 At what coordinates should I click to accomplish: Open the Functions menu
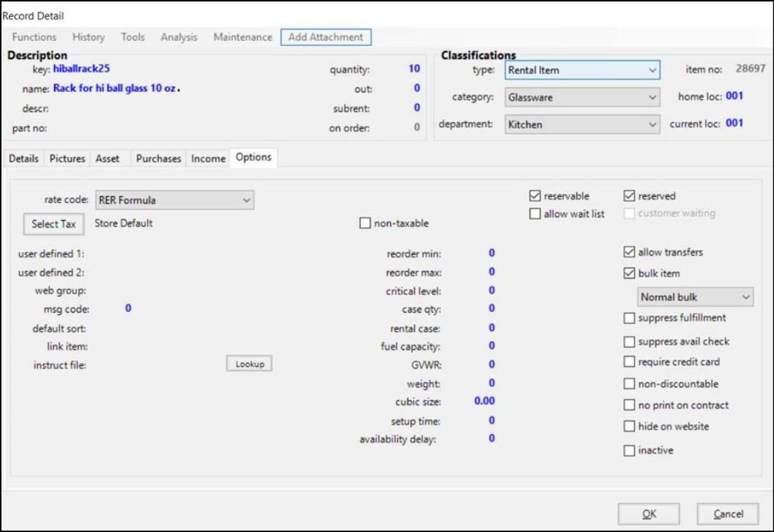click(34, 37)
